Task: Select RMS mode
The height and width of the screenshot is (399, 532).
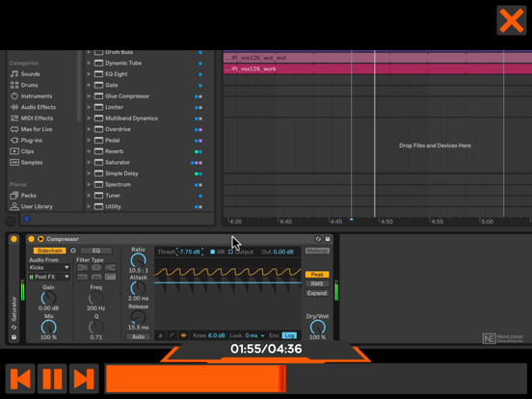Action: click(317, 284)
